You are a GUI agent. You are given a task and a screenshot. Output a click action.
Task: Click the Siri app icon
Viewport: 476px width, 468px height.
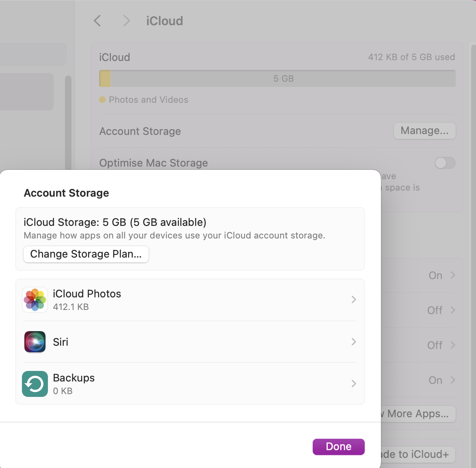click(x=35, y=342)
